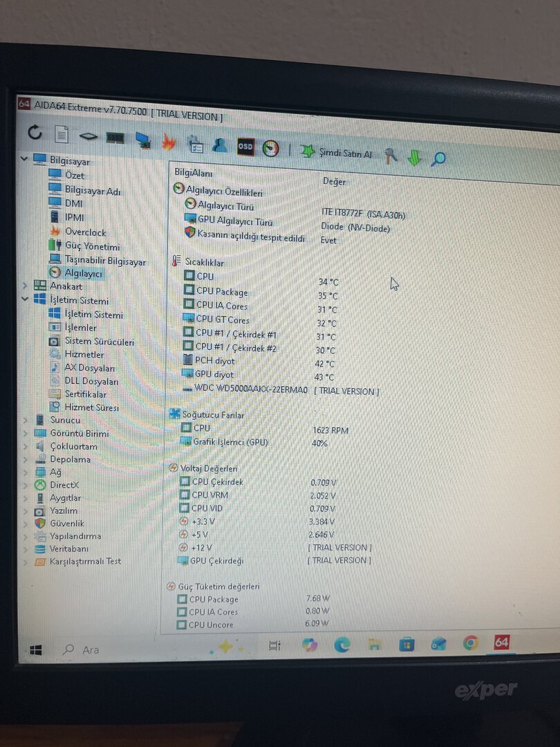The image size is (560, 747).
Task: Click the user profile toolbar icon
Action: (219, 145)
